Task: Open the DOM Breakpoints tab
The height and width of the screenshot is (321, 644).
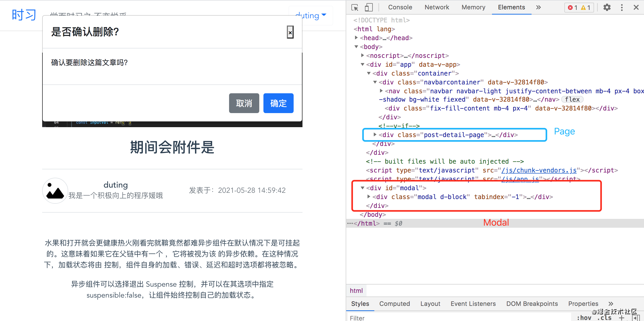Action: click(532, 304)
